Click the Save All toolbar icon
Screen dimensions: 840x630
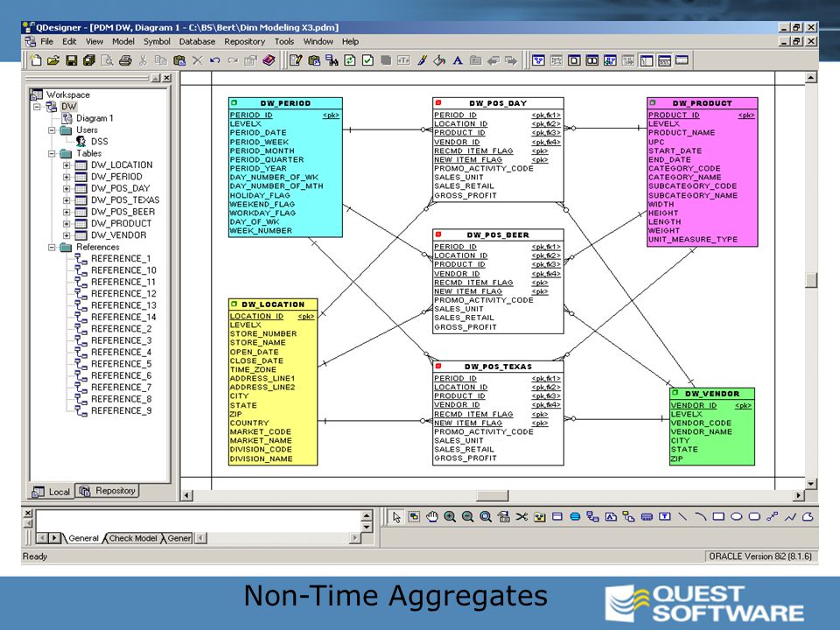pyautogui.click(x=89, y=60)
